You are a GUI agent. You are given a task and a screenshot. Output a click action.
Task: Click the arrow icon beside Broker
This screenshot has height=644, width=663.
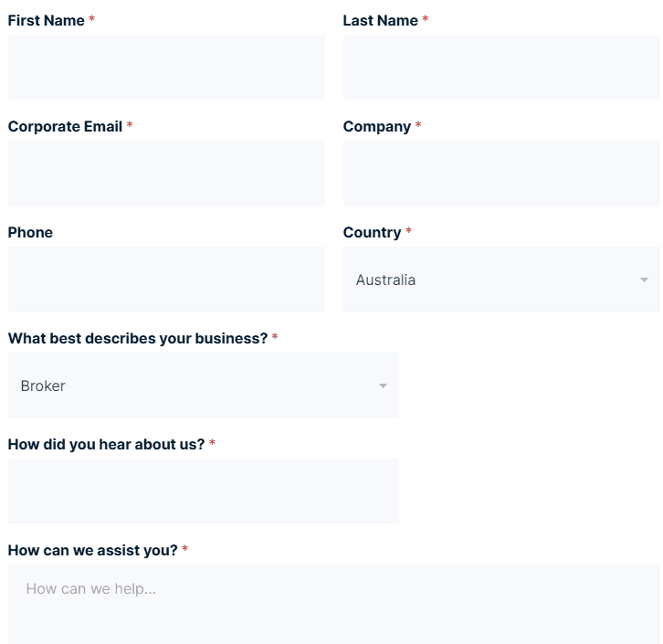[x=383, y=385]
